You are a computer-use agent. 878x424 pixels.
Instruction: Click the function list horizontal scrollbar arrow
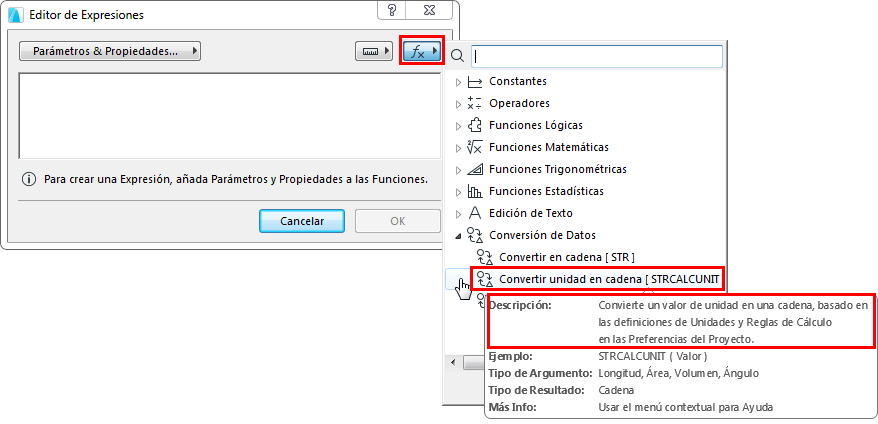tap(455, 362)
